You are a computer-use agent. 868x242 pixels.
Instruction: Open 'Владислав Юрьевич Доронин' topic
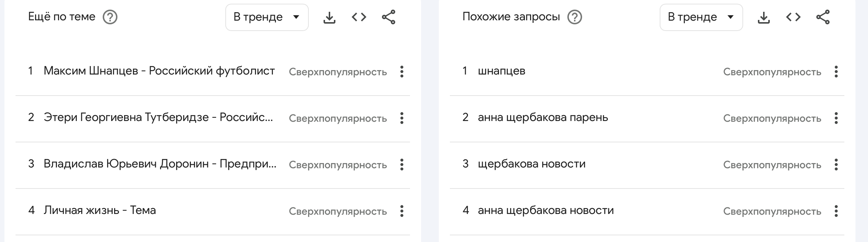[x=160, y=164]
